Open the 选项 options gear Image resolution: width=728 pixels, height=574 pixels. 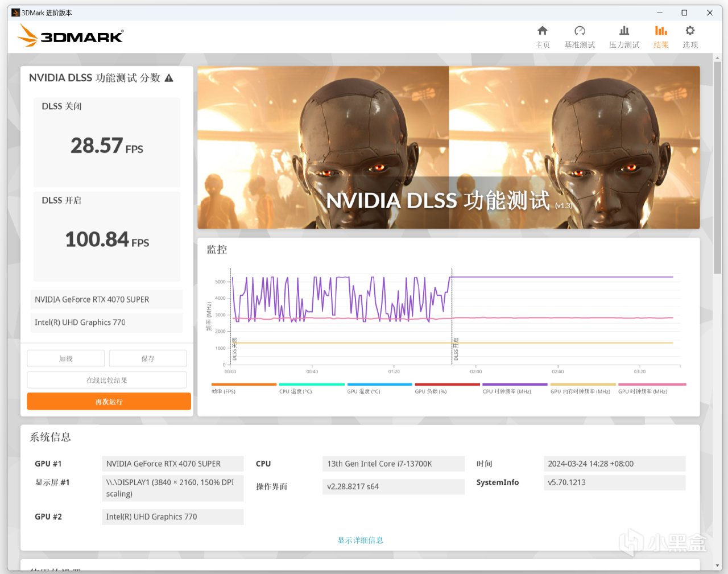pyautogui.click(x=690, y=37)
